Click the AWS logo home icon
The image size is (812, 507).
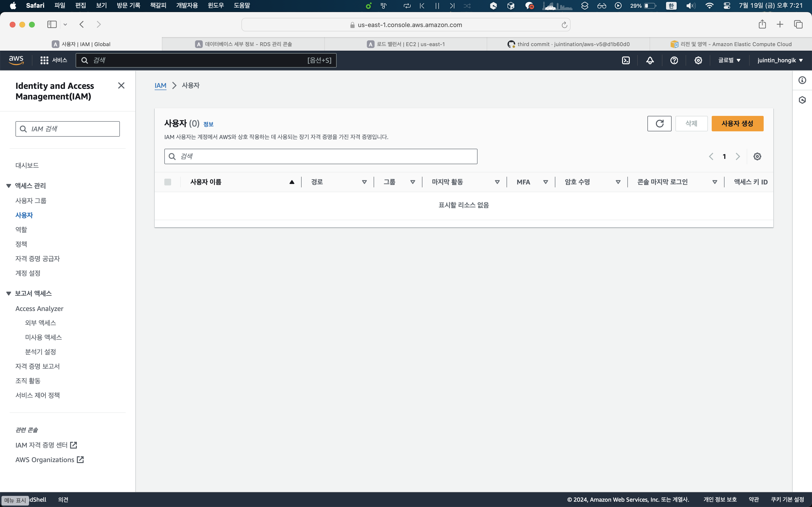pyautogui.click(x=16, y=60)
